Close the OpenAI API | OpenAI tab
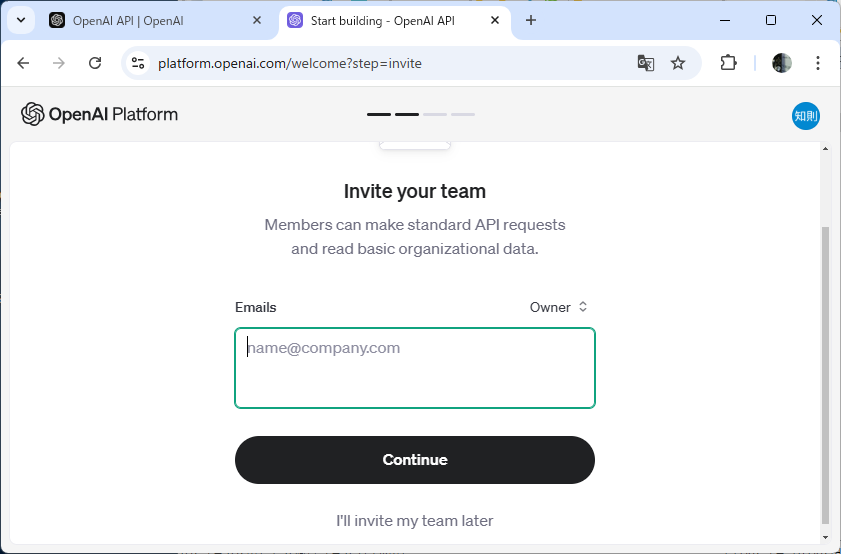841x554 pixels. coord(257,20)
